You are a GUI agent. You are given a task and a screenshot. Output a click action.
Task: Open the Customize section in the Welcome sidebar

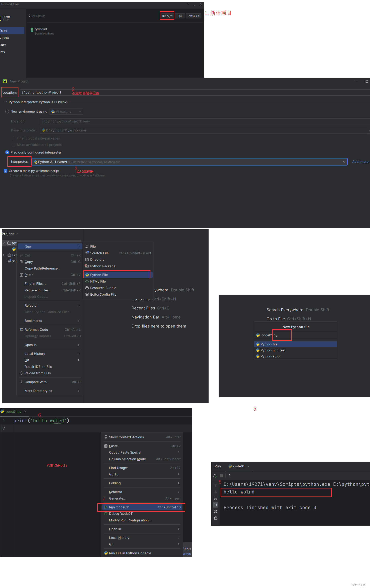(5, 38)
